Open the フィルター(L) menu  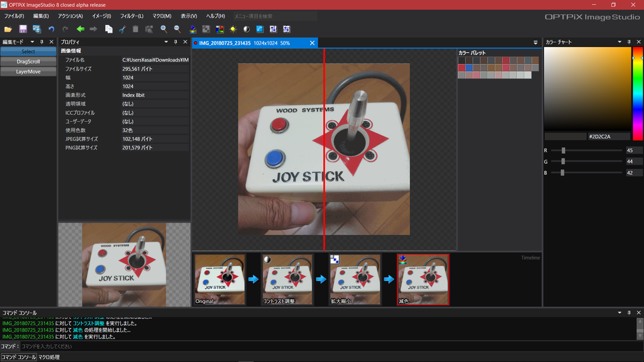(131, 16)
